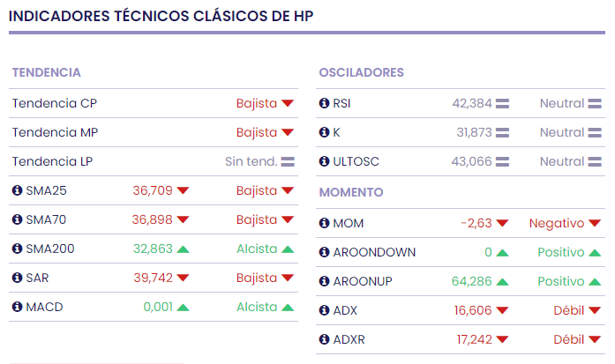Click the ADXR info icon
Screen dimensions: 615x364
(x=324, y=339)
